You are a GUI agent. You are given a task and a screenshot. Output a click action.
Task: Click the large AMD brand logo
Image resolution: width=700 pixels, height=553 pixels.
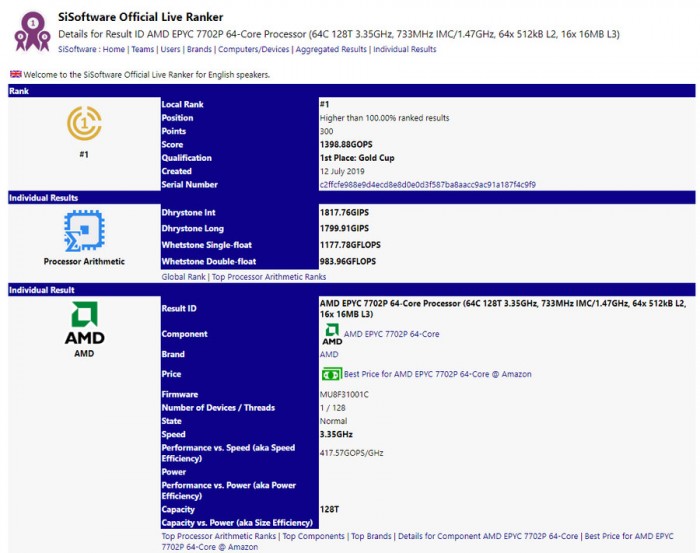(x=84, y=322)
